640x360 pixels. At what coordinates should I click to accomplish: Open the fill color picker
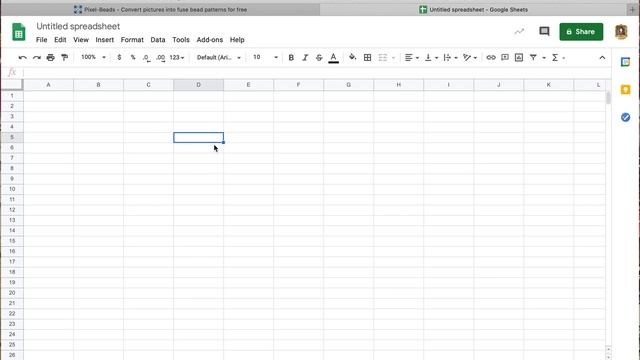352,58
